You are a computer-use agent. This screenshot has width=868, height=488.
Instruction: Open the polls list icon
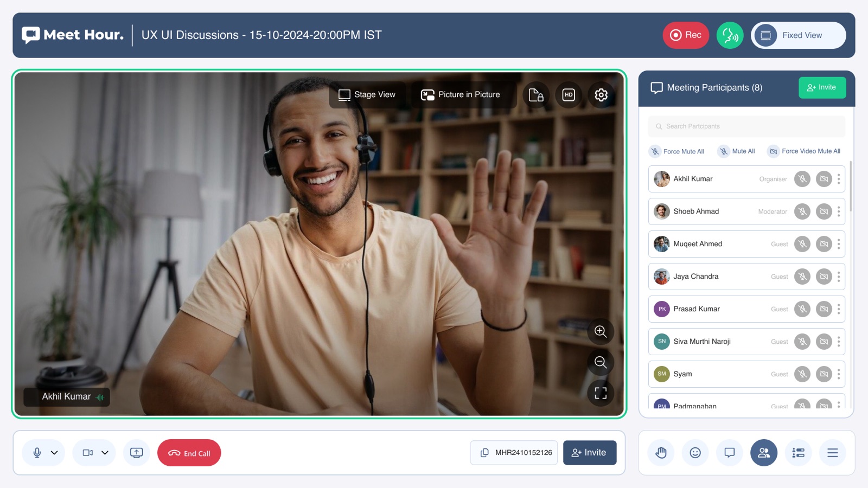[x=799, y=453]
